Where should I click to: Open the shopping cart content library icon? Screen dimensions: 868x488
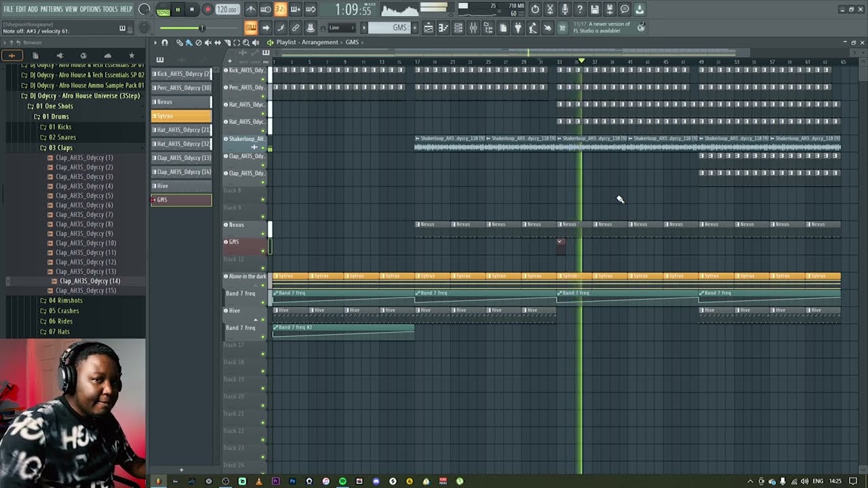(562, 28)
